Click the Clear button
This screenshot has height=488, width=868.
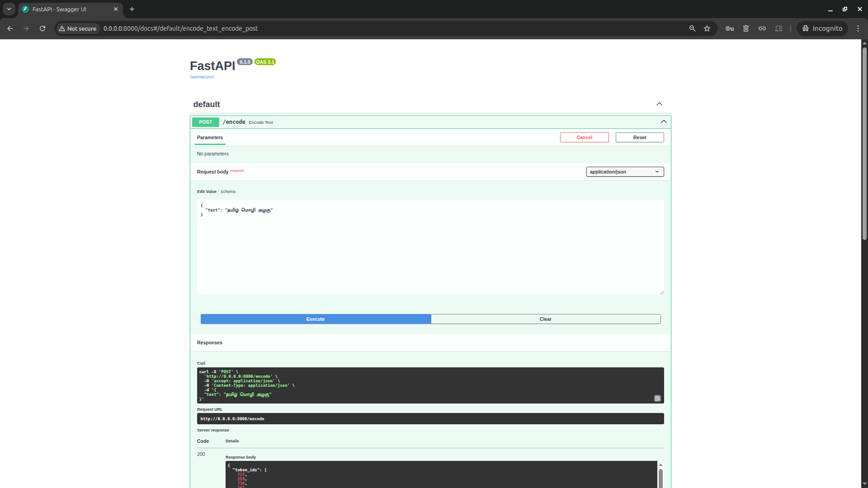tap(546, 319)
